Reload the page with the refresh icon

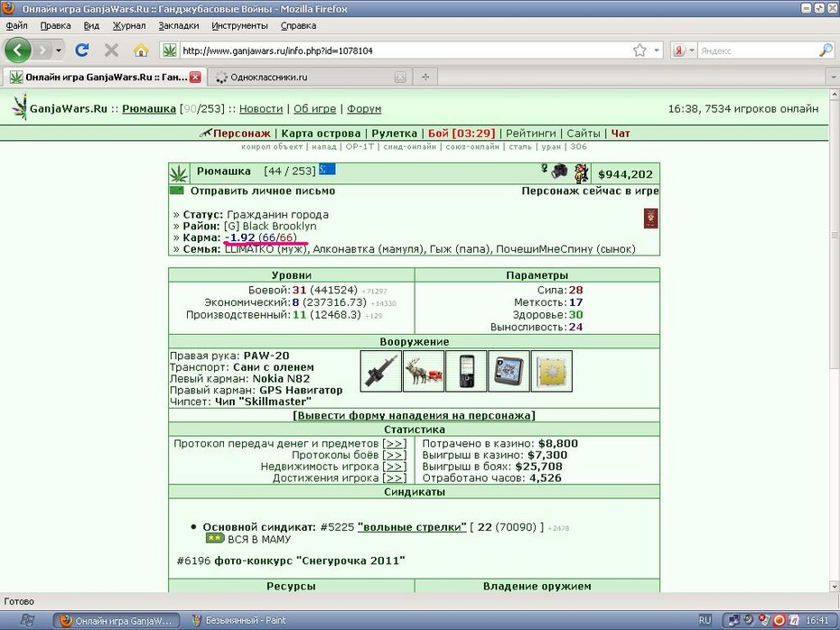[x=82, y=51]
